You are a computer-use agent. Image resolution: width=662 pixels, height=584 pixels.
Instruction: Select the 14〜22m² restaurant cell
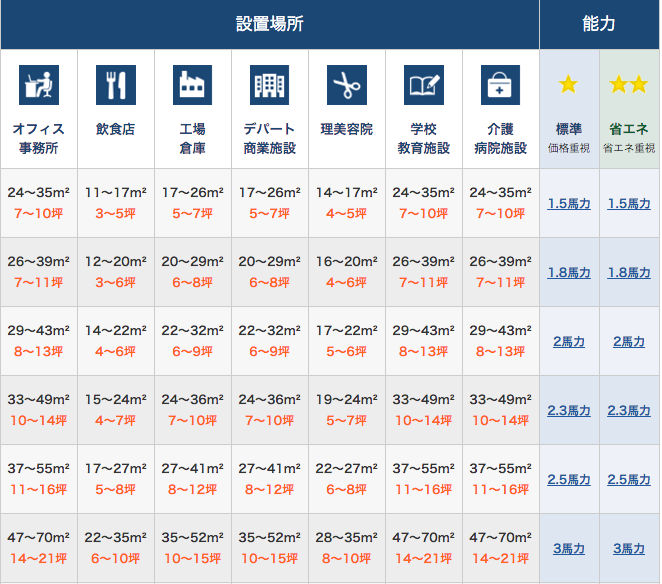coord(116,341)
